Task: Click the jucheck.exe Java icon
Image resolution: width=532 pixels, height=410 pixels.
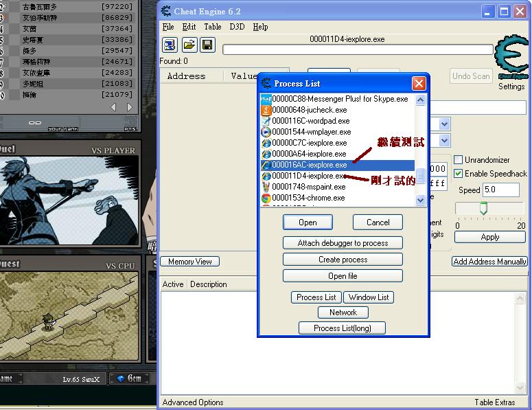Action: 266,110
